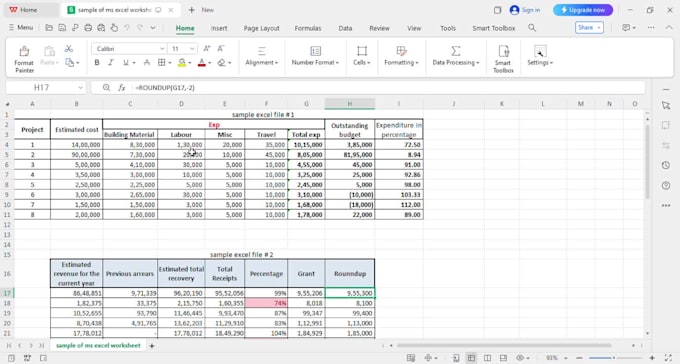Decrease font size with A- icon
680x364 pixels.
[220, 49]
